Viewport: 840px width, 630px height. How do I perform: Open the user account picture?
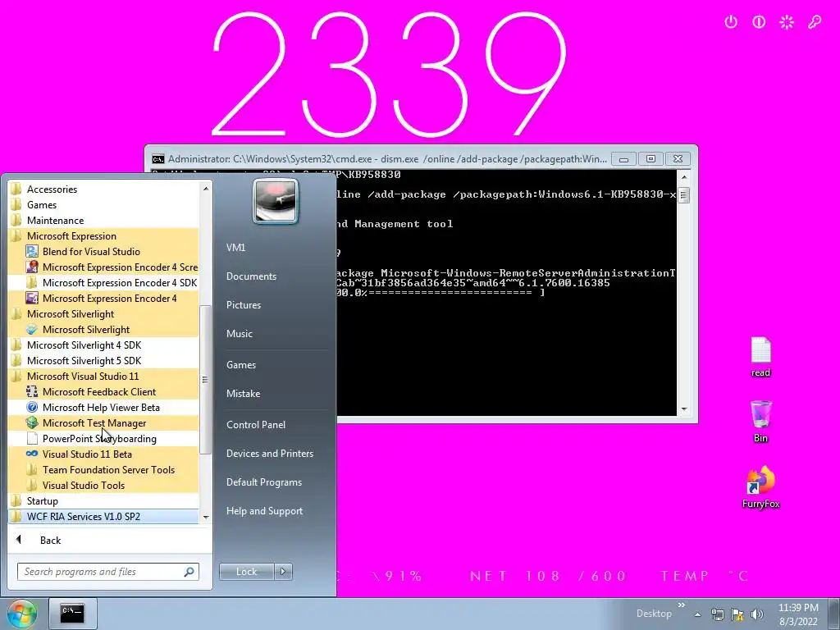coord(276,200)
